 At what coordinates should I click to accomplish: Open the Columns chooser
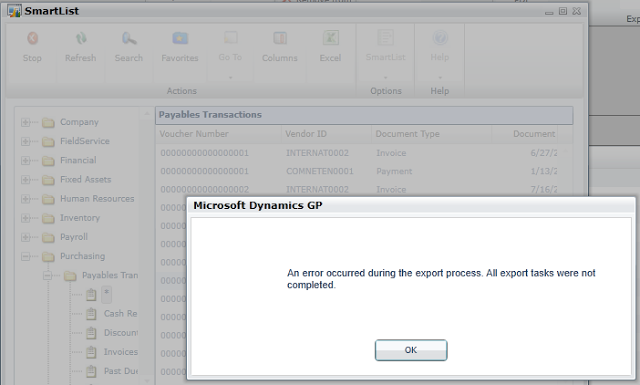click(x=280, y=38)
